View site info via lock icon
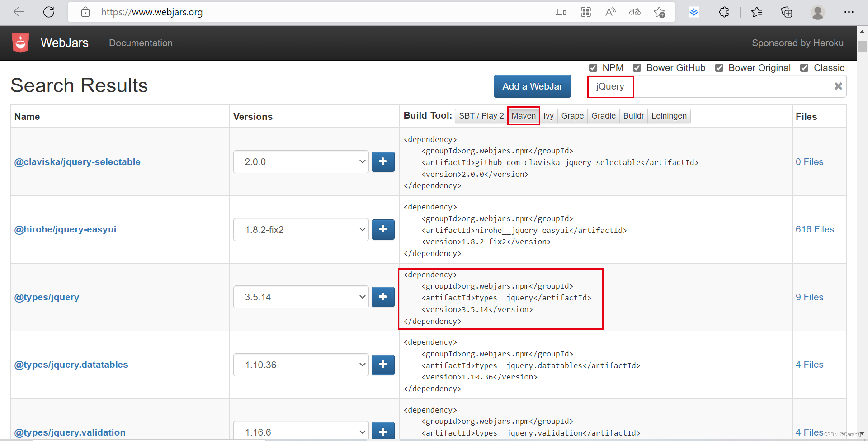 coord(85,12)
